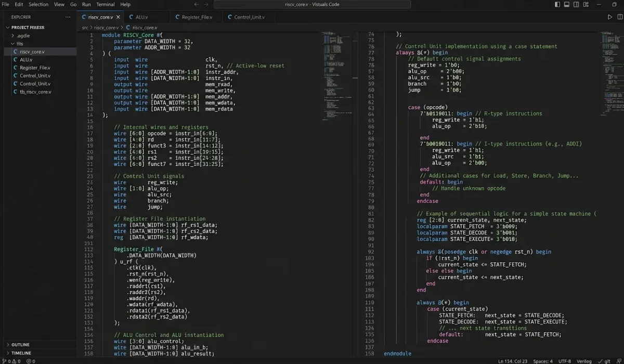The width and height of the screenshot is (624, 364).
Task: Open the View menu
Action: tap(59, 4)
